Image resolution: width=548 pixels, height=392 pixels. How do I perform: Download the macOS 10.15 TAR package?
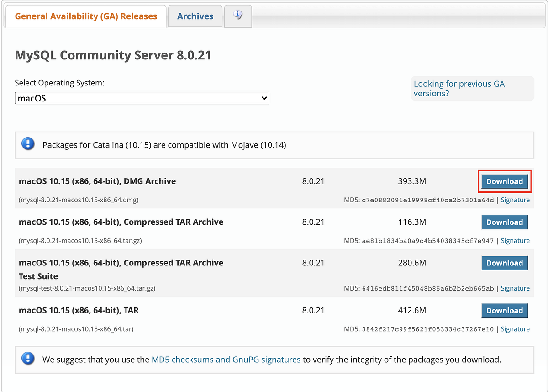pyautogui.click(x=505, y=310)
